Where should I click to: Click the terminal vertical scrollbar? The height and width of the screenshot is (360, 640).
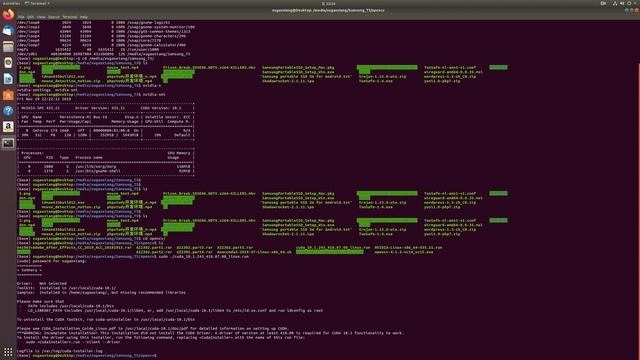click(638, 210)
